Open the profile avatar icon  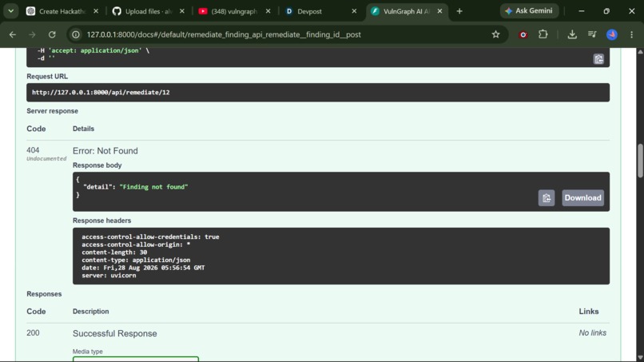611,34
